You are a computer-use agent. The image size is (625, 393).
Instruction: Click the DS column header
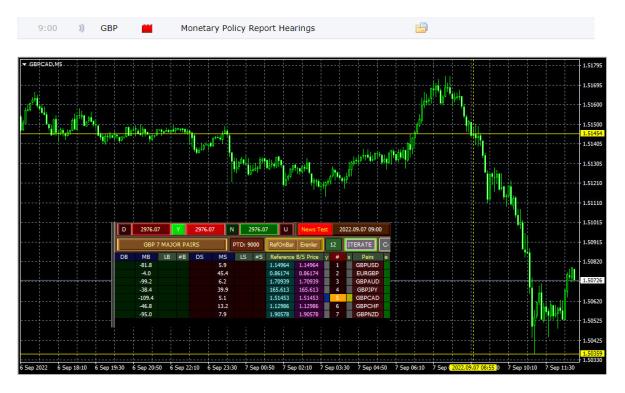pyautogui.click(x=199, y=257)
